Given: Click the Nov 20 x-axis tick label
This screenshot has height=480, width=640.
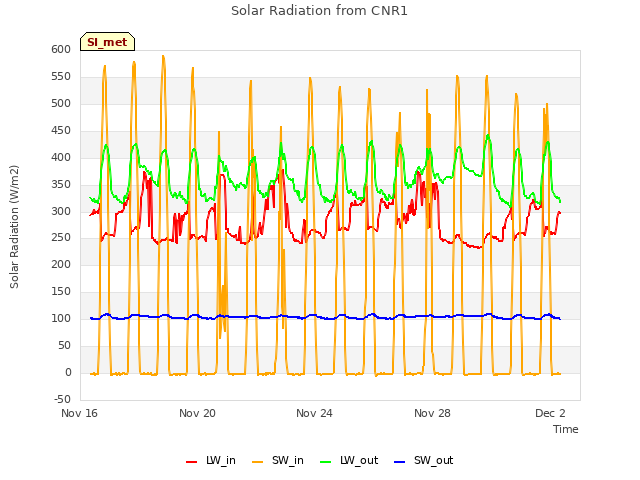Looking at the screenshot, I should pyautogui.click(x=197, y=413).
